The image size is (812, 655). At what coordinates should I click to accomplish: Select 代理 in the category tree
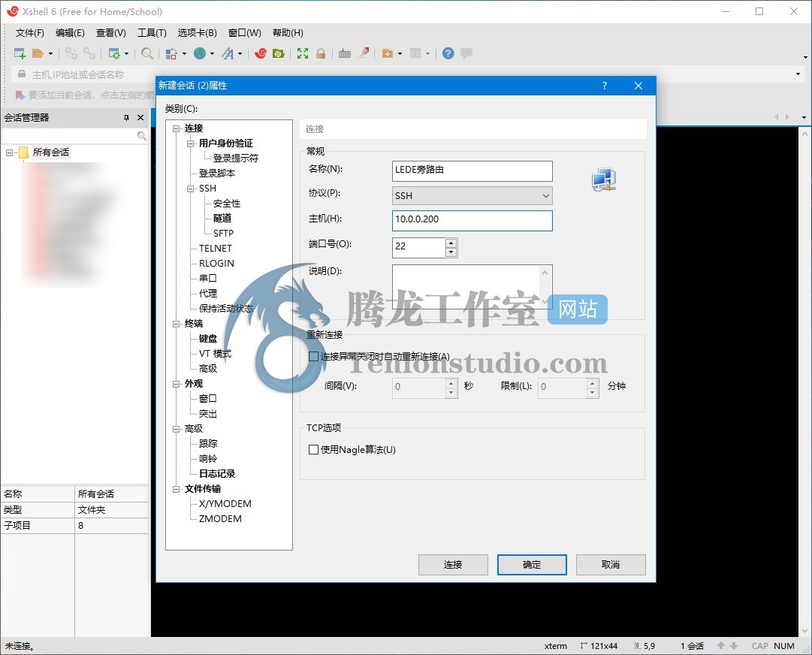click(x=207, y=294)
